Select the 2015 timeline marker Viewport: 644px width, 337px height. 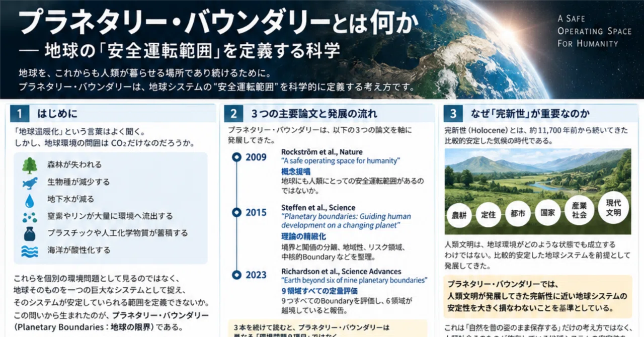236,213
